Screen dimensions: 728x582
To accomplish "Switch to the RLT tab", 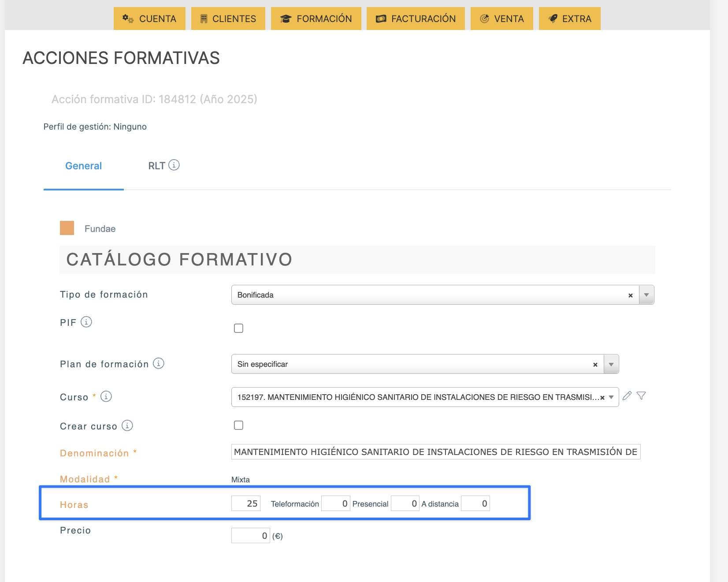I will tap(156, 166).
